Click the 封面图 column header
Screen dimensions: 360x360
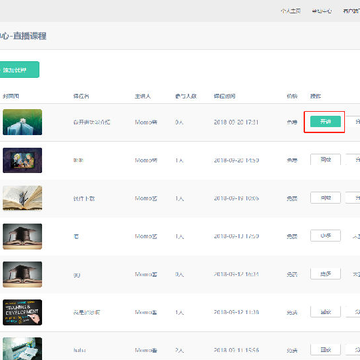pyautogui.click(x=11, y=96)
